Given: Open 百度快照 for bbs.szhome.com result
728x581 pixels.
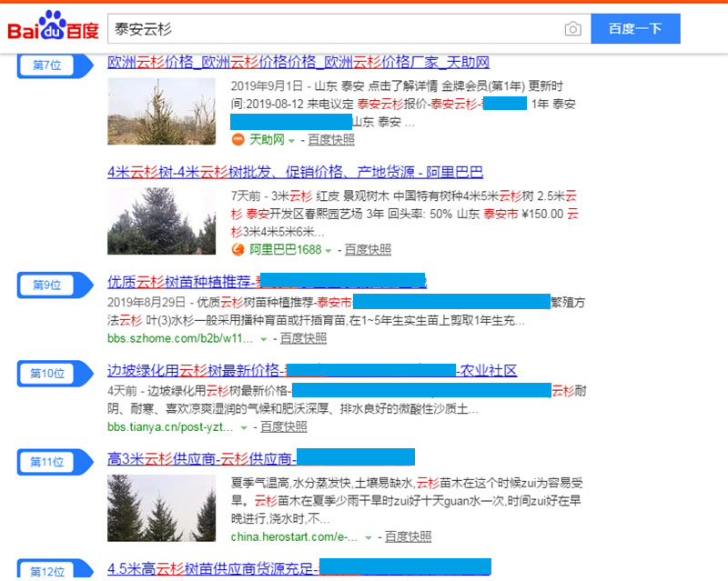Looking at the screenshot, I should coord(303,338).
